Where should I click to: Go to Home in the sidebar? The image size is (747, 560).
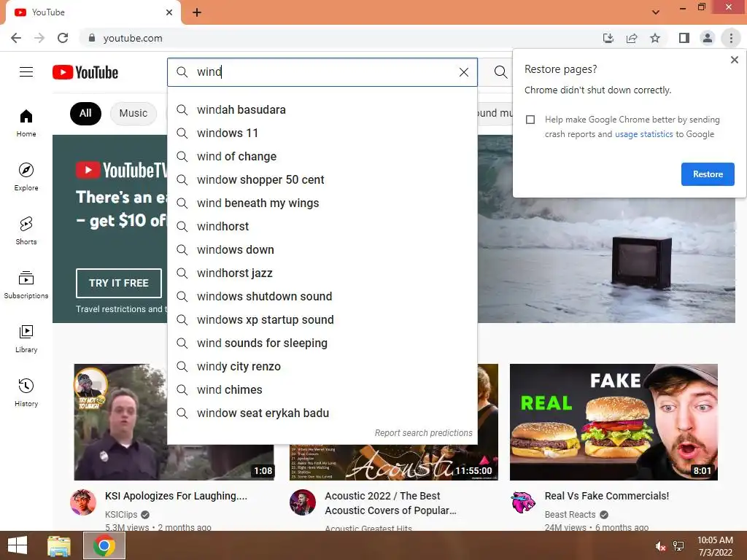(x=26, y=122)
